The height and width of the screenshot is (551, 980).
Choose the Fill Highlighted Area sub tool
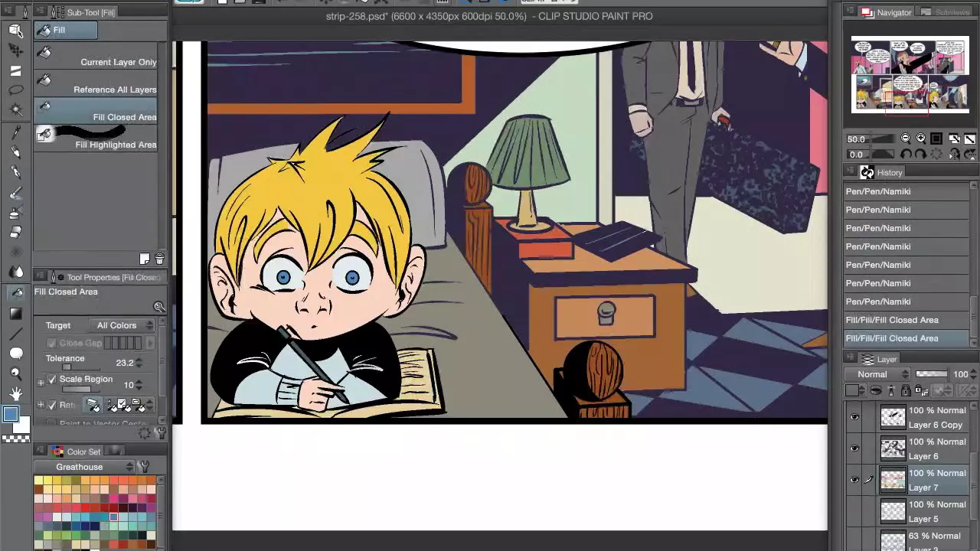click(96, 138)
